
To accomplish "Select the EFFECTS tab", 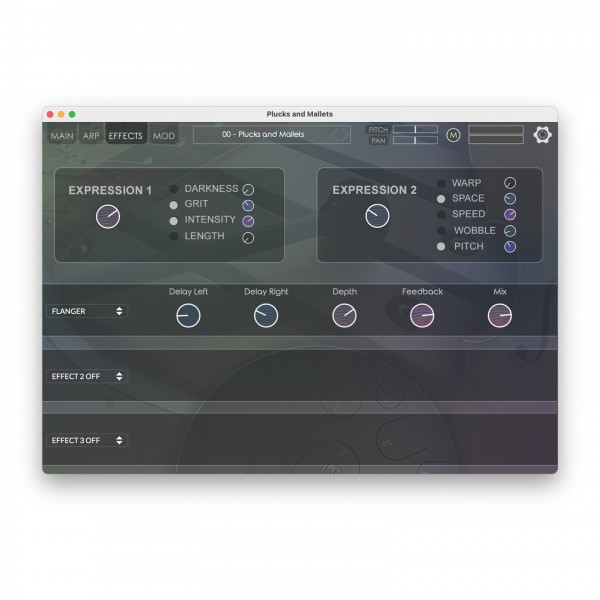I will point(126,135).
